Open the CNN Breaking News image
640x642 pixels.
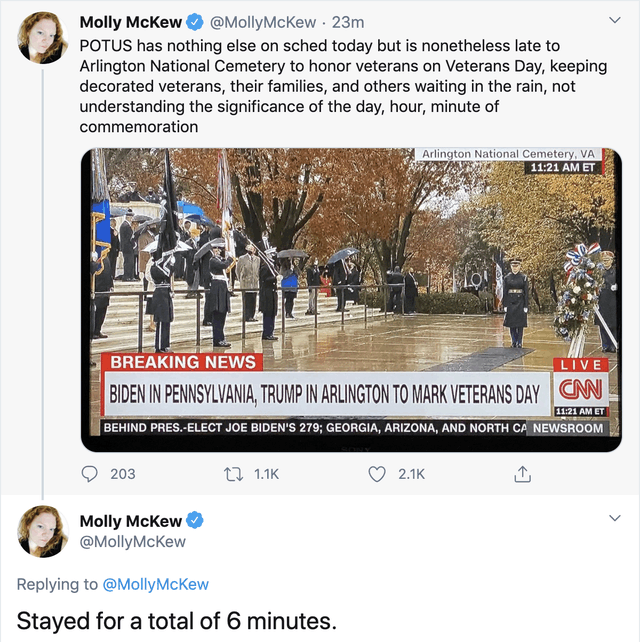coord(350,300)
